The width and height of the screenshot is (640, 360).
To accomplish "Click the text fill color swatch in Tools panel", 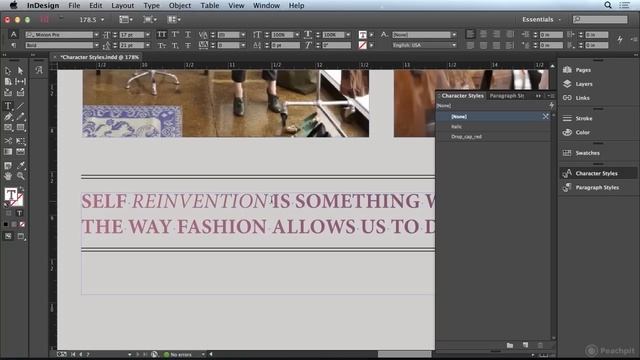I will (11, 194).
